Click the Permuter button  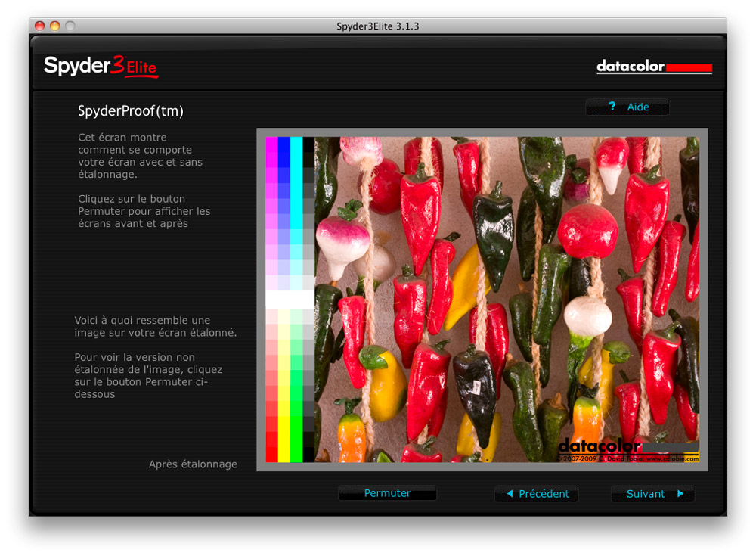[x=387, y=493]
